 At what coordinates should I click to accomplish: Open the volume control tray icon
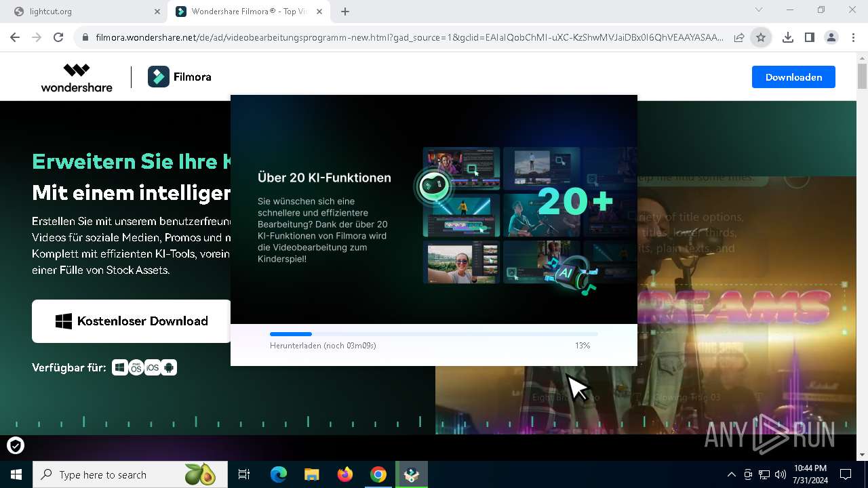(781, 474)
